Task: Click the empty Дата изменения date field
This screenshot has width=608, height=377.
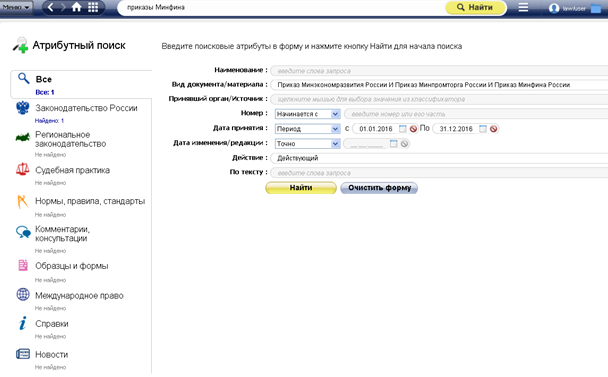Action: [x=366, y=144]
